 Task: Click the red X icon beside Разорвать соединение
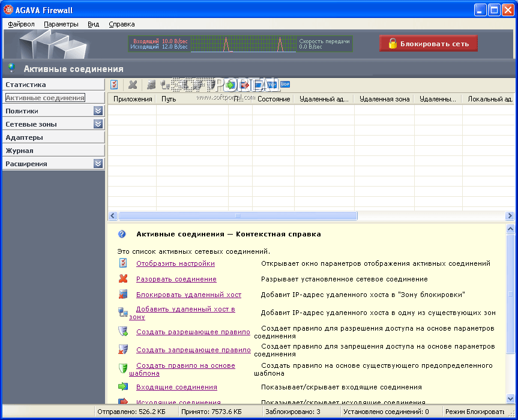click(123, 278)
